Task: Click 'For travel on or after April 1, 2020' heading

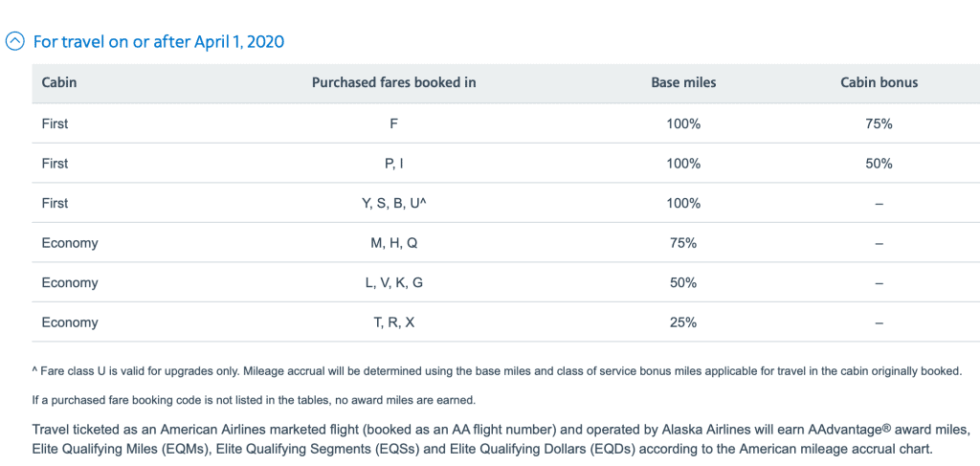Action: tap(158, 42)
